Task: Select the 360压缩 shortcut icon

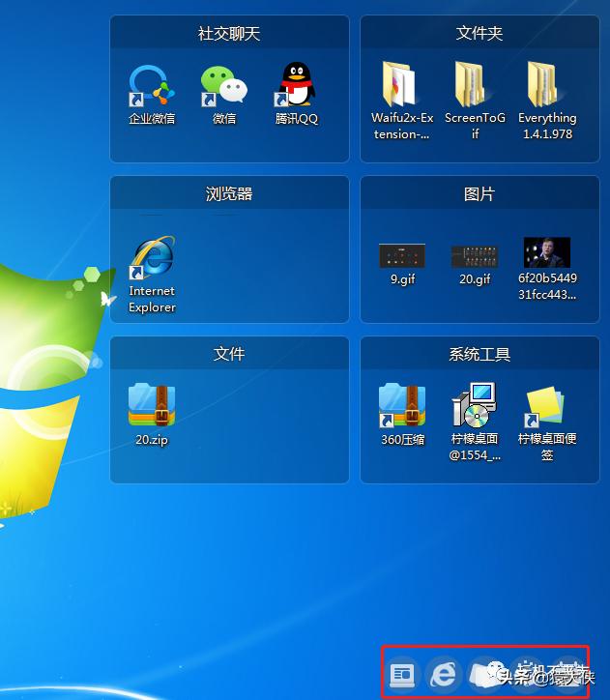Action: click(x=401, y=405)
